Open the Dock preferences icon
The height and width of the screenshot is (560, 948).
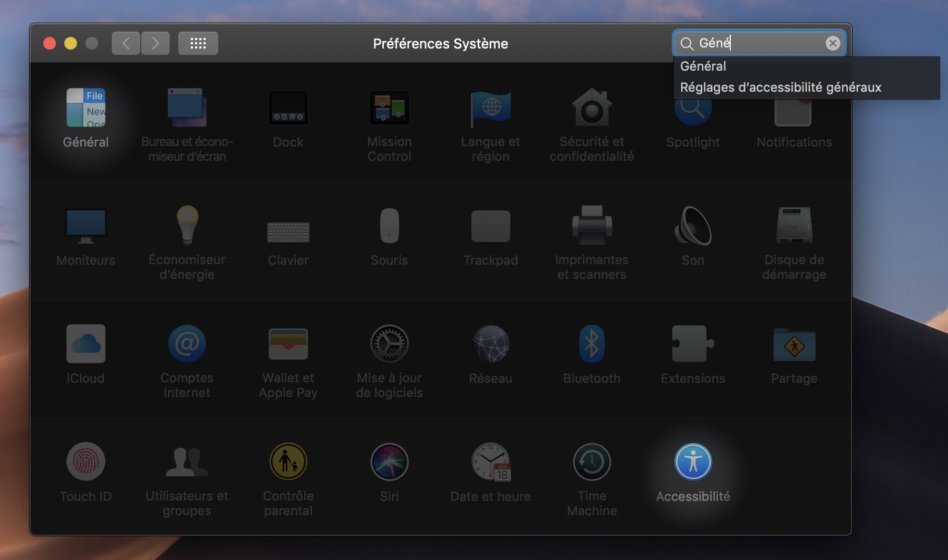click(x=288, y=108)
